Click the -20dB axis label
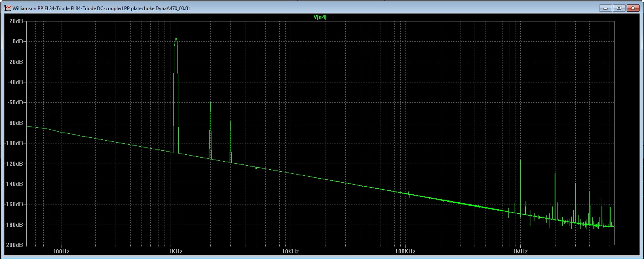Viewport: 644px width, 259px height. coord(15,62)
